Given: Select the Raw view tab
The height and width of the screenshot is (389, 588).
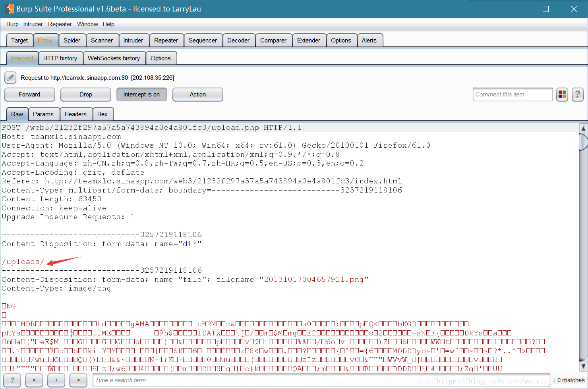Looking at the screenshot, I should click(17, 114).
